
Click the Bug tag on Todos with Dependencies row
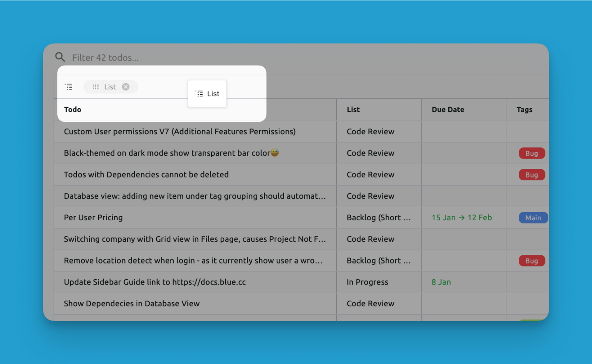pyautogui.click(x=531, y=175)
